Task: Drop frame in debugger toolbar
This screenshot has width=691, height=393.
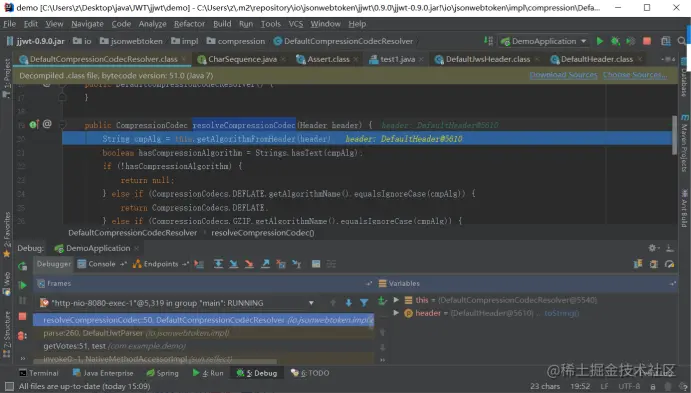Action: 281,264
